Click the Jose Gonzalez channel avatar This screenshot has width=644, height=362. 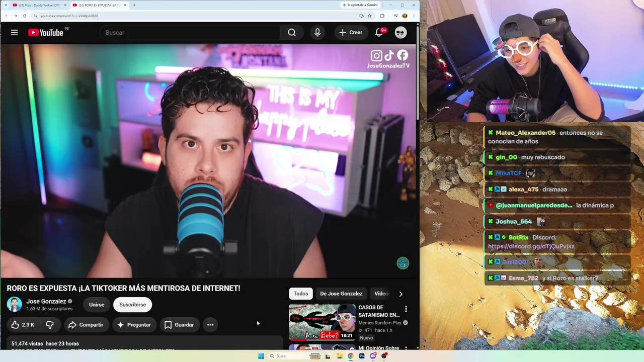pos(15,305)
